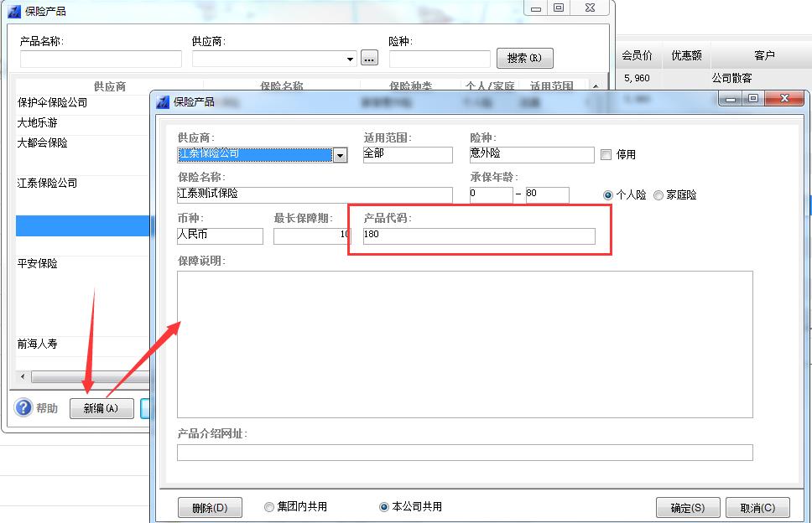Open supplier browse dialog with ... button
The width and height of the screenshot is (812, 523).
pyautogui.click(x=370, y=59)
